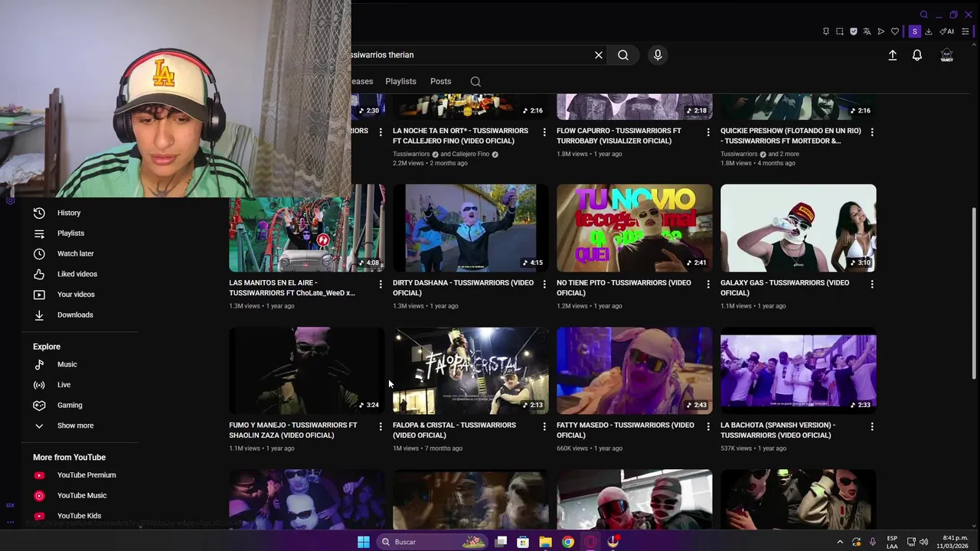Open the Callejero Fino channel link

471,154
